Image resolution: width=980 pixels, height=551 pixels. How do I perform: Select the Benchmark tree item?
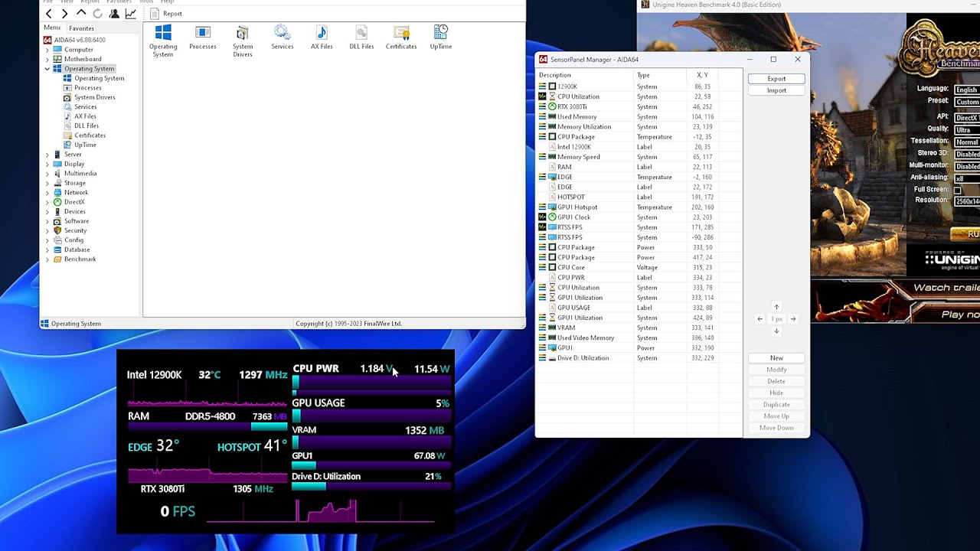[x=80, y=259]
